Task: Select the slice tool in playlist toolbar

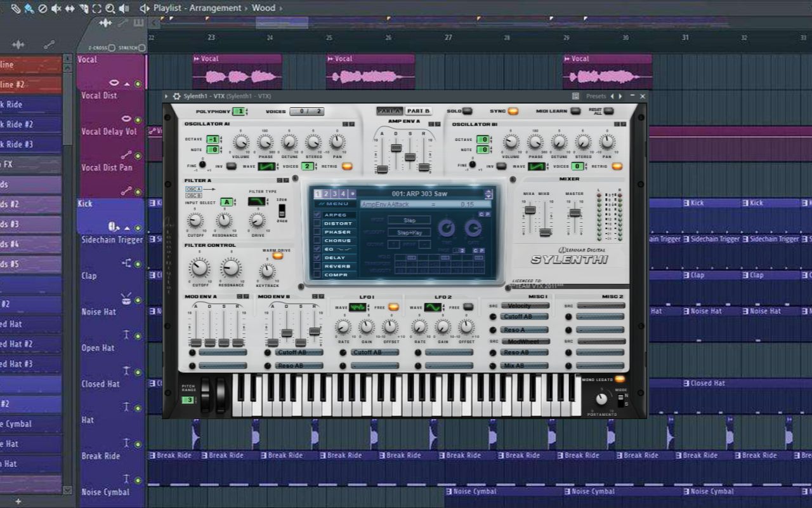Action: coord(83,8)
